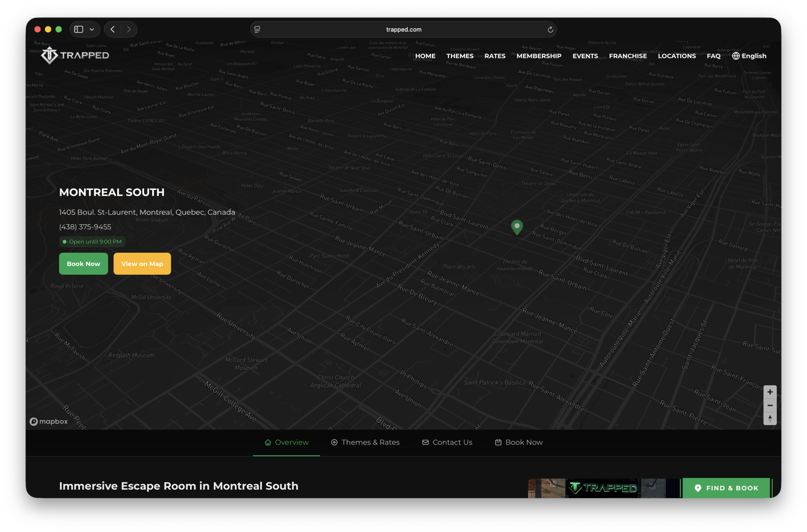Click the trapped.com address bar
807x532 pixels.
[x=403, y=30]
